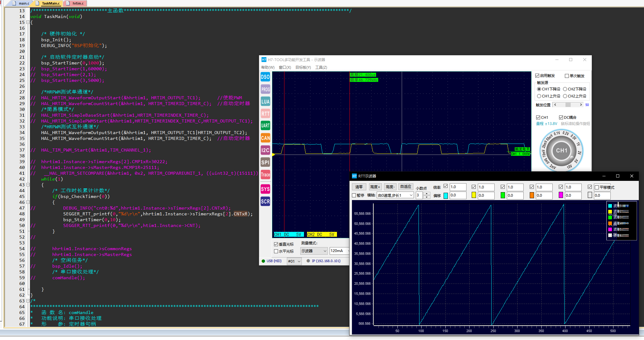Open the SPI module
644x340 pixels.
point(265,162)
